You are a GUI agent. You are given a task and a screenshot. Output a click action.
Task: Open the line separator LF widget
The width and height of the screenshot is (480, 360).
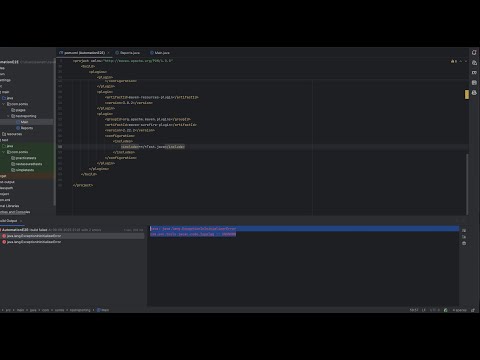[x=424, y=310]
